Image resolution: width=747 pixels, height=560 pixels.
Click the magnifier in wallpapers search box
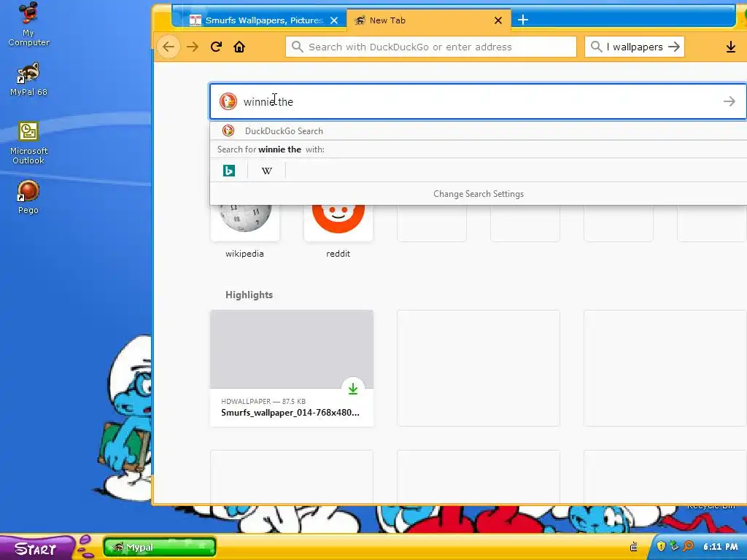(596, 47)
